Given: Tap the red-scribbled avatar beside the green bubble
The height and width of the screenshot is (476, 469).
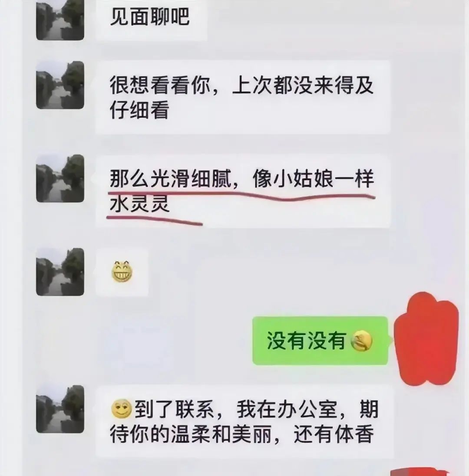Looking at the screenshot, I should click(x=426, y=339).
